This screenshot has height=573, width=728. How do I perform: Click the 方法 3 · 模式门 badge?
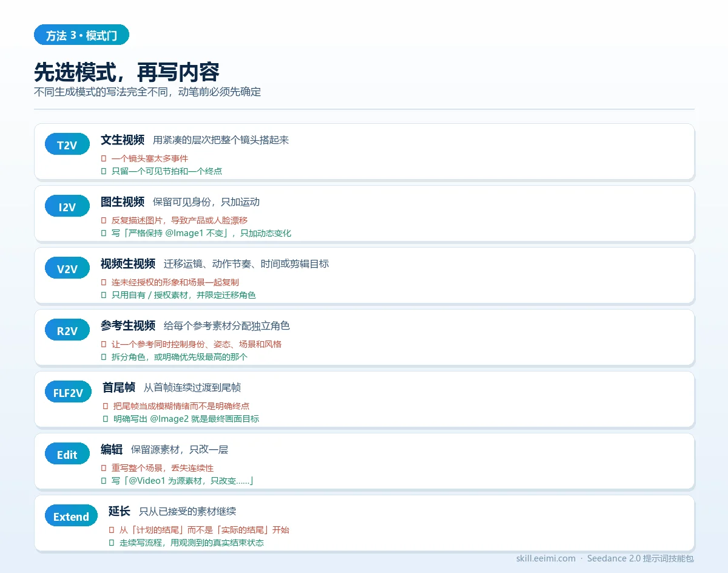(x=81, y=35)
